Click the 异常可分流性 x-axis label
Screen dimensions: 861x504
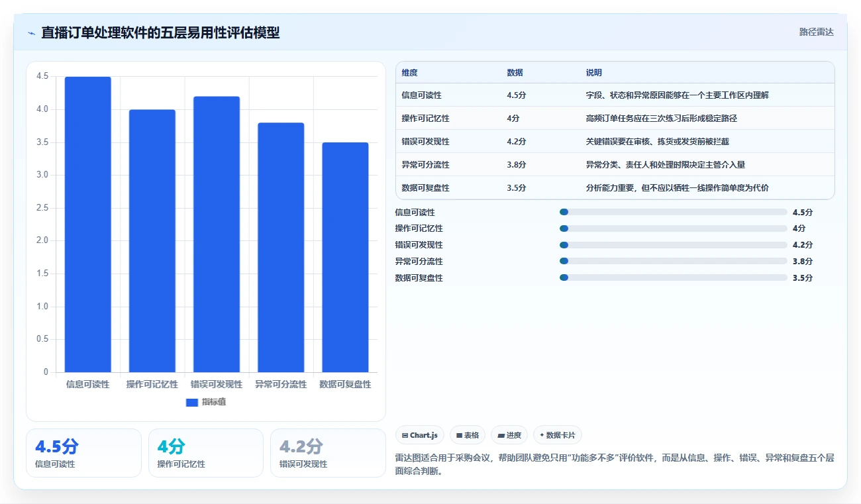(x=281, y=384)
